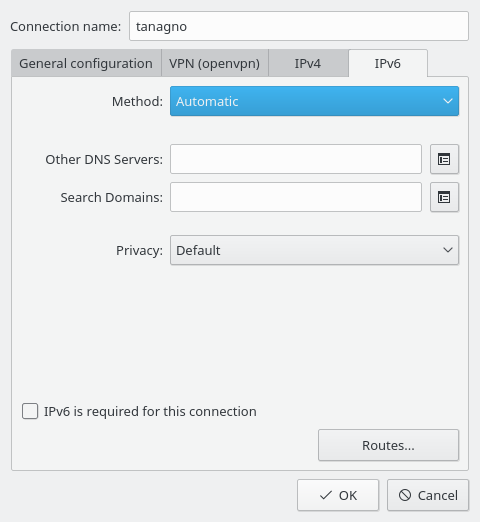The width and height of the screenshot is (480, 522).
Task: Open the Method dropdown showing Automatic
Action: [x=314, y=101]
